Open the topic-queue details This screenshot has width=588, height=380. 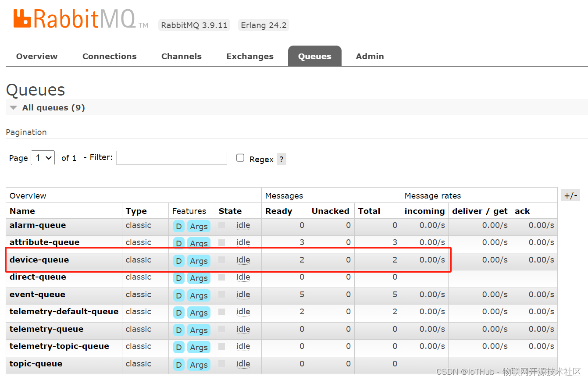tap(36, 364)
